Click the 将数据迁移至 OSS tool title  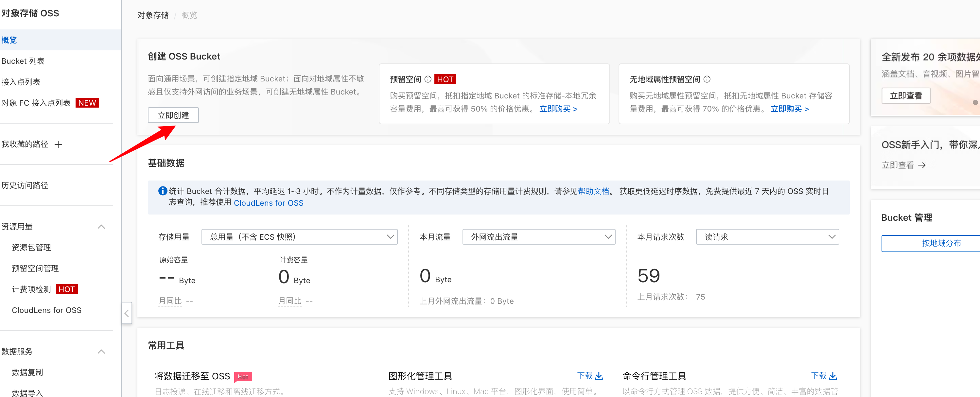pyautogui.click(x=192, y=376)
